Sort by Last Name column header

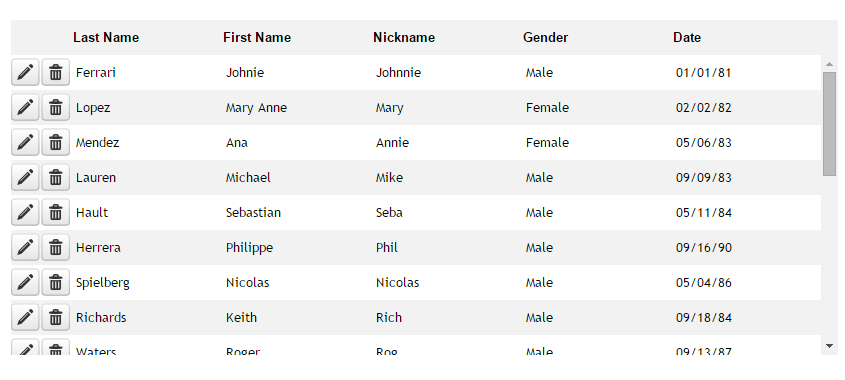[x=106, y=37]
